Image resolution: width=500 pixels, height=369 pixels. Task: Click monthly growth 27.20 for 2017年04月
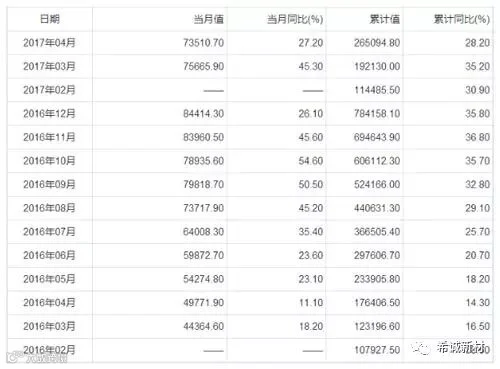311,43
